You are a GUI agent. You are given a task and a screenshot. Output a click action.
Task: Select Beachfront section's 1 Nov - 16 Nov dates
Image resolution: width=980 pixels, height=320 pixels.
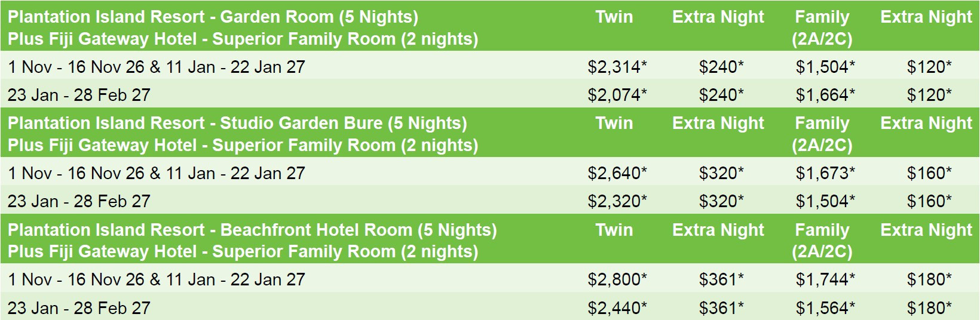(x=157, y=279)
